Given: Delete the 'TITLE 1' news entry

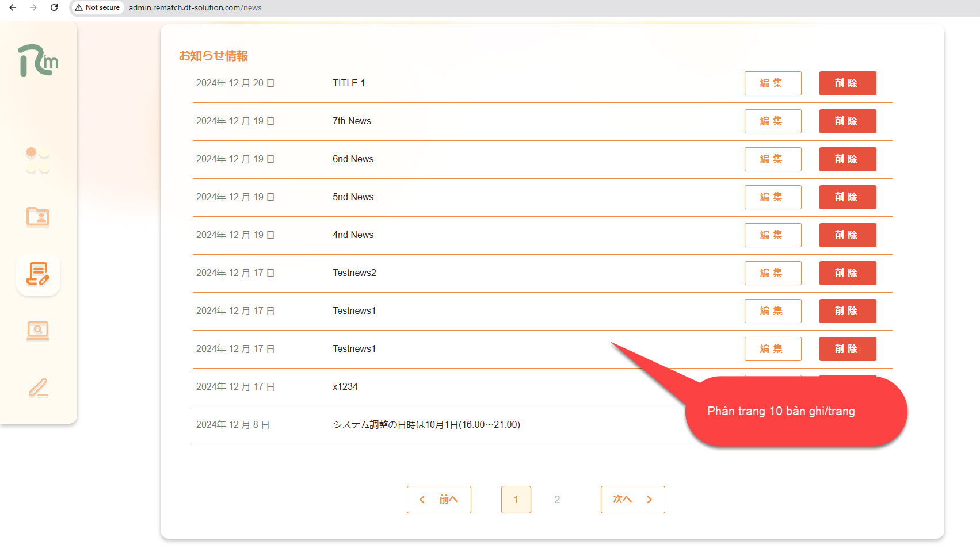Looking at the screenshot, I should coord(847,83).
